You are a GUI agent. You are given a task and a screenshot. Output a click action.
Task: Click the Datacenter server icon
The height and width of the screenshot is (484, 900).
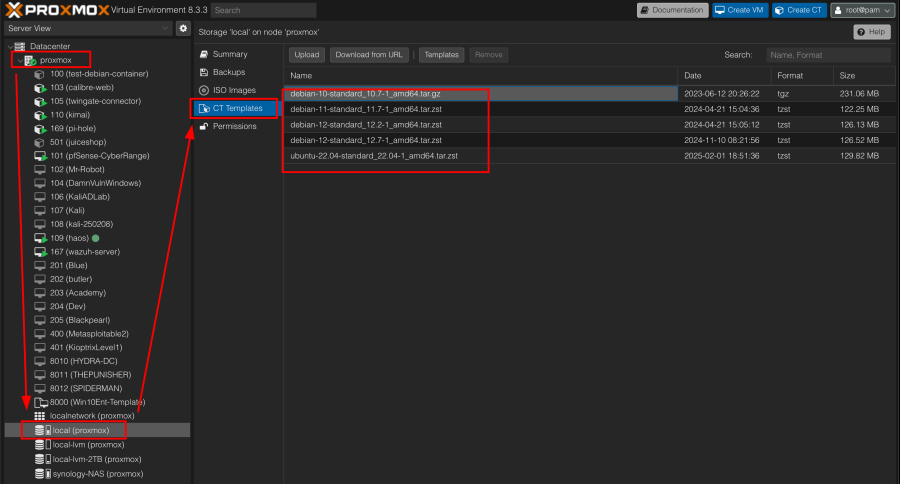tap(20, 46)
